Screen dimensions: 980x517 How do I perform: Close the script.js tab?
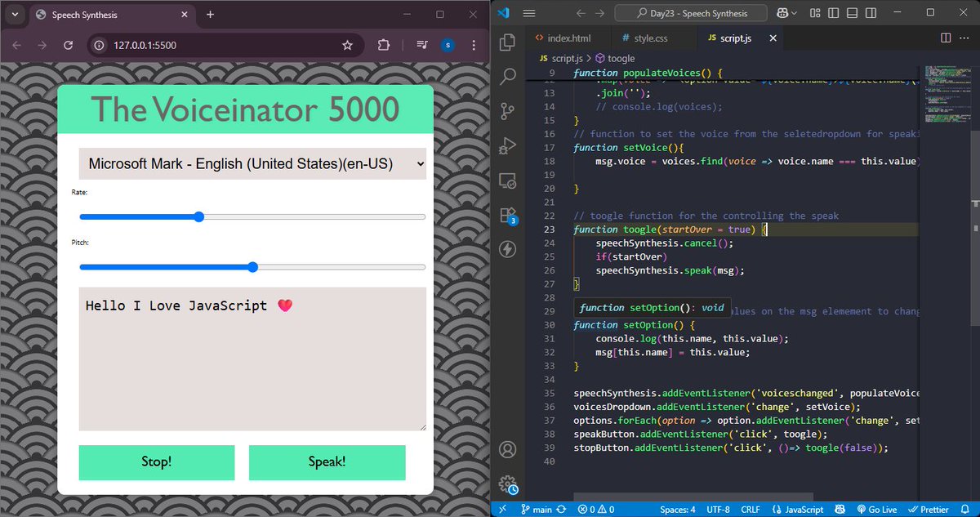point(773,38)
